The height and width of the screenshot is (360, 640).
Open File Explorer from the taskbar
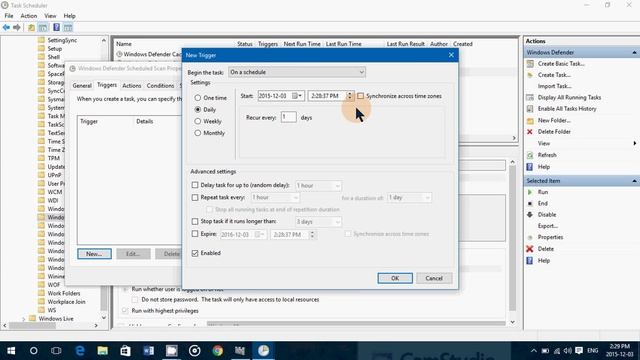click(102, 351)
